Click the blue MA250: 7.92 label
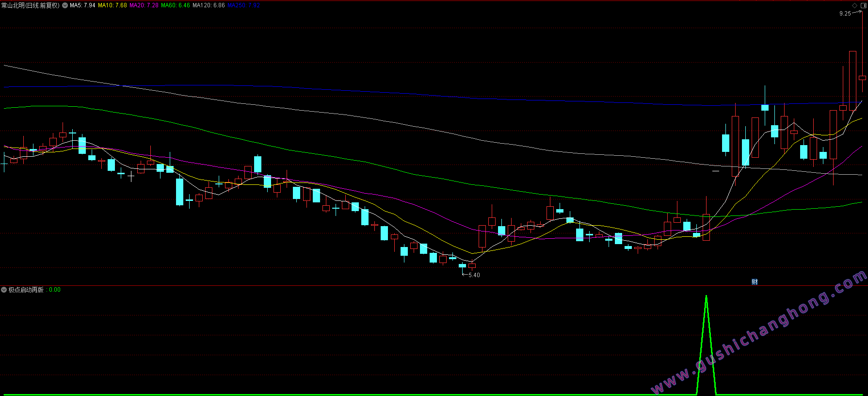The image size is (868, 396). 243,5
